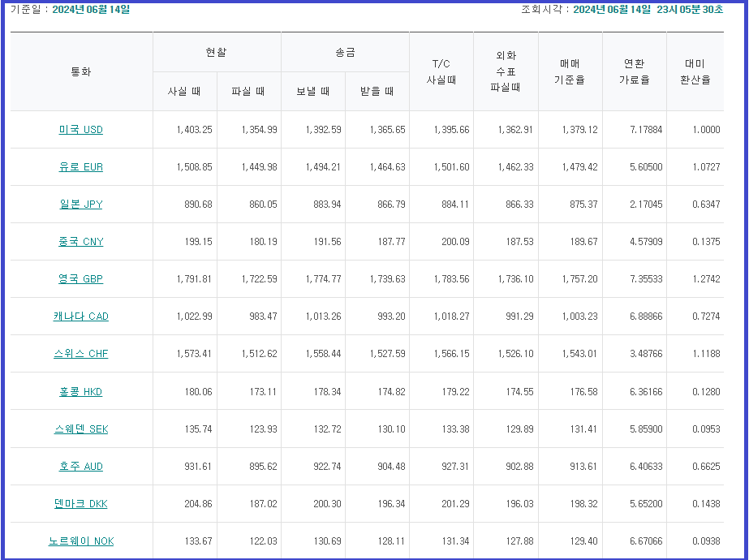Select EUR base rate 1,479.42

(x=579, y=166)
